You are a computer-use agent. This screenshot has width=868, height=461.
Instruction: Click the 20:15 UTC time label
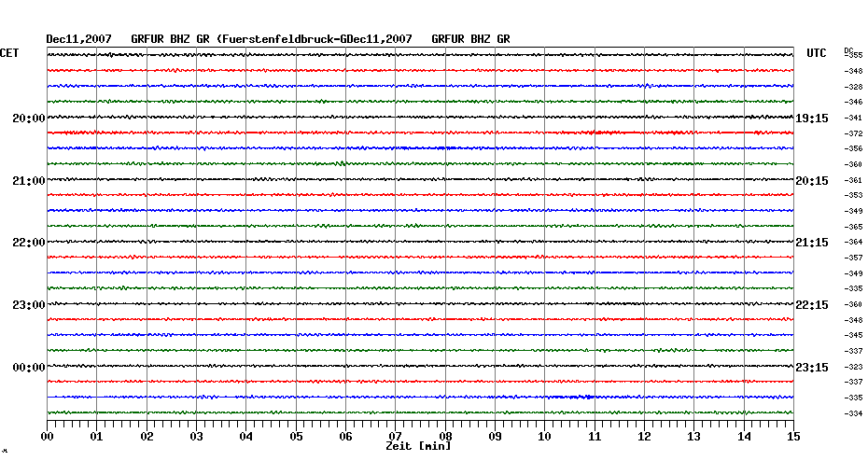click(x=812, y=181)
